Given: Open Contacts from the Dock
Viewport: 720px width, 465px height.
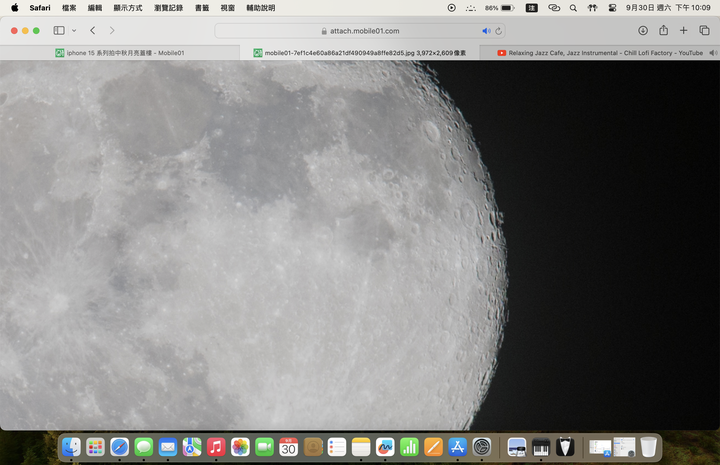Looking at the screenshot, I should (x=313, y=447).
